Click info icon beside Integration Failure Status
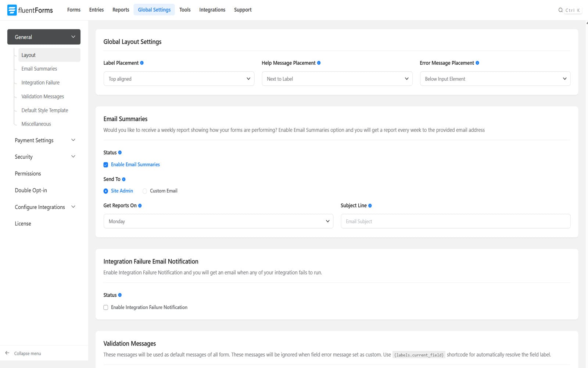This screenshot has width=588, height=368. coord(120,295)
